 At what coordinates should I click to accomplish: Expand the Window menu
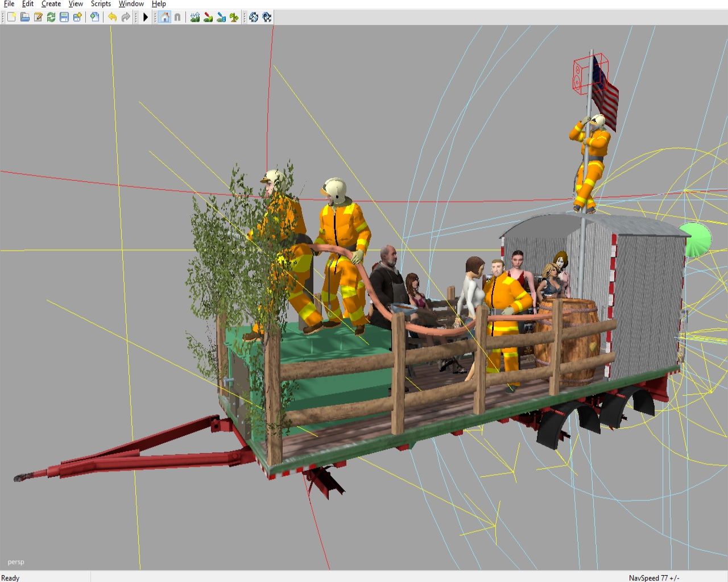click(131, 4)
